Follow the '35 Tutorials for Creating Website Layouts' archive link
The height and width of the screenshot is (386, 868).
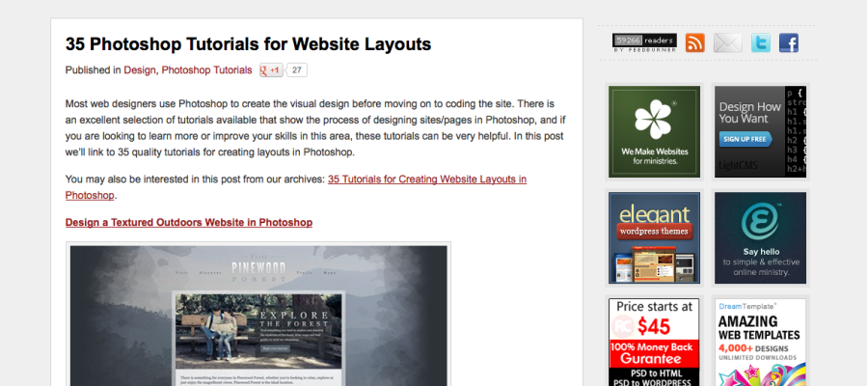point(426,179)
